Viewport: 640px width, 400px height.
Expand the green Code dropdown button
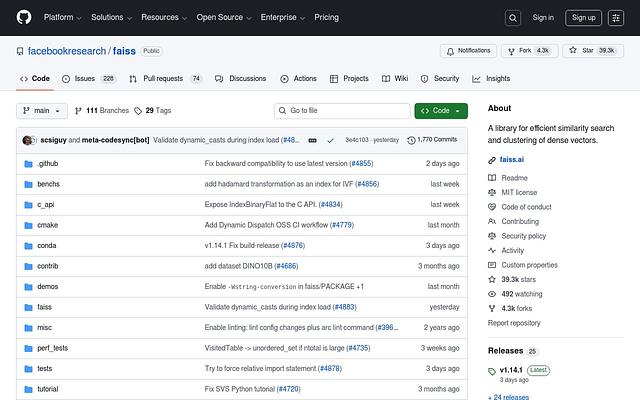click(440, 111)
